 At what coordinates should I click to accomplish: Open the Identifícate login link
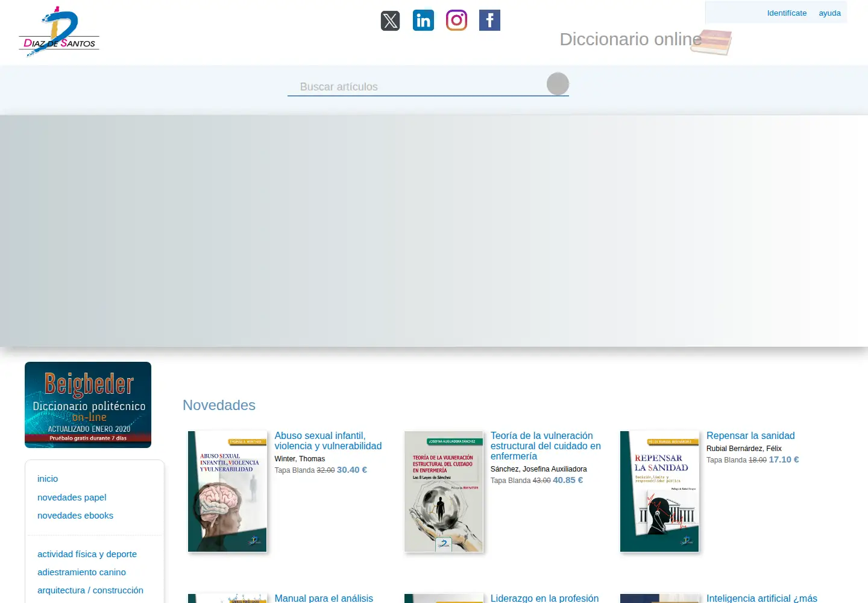pyautogui.click(x=787, y=13)
